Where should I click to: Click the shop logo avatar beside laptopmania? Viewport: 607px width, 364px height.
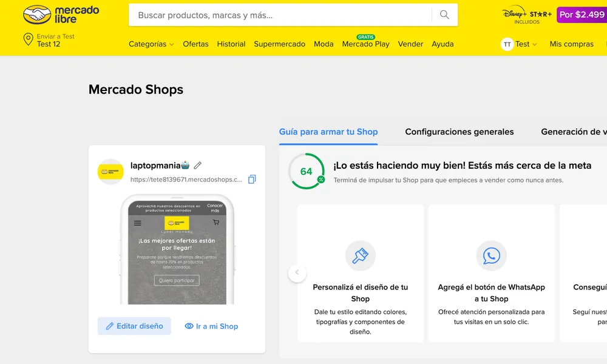click(110, 171)
